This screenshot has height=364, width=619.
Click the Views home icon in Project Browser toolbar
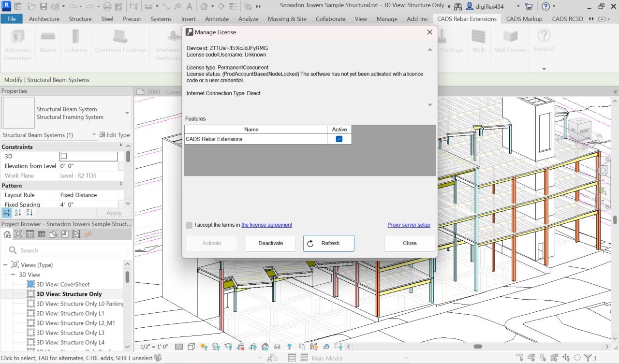pyautogui.click(x=7, y=234)
